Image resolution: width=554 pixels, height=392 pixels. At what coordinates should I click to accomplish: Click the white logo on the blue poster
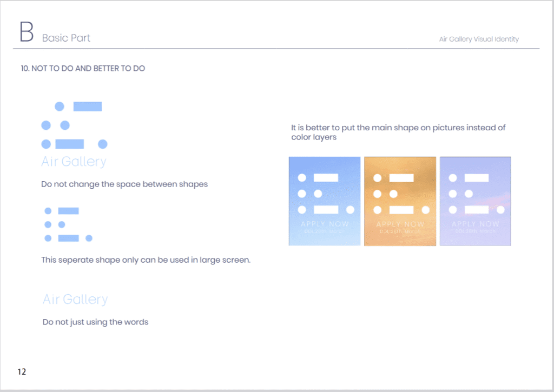(x=326, y=194)
